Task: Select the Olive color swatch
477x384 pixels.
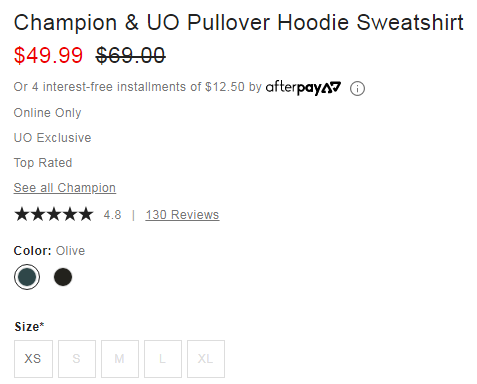Action: point(27,277)
